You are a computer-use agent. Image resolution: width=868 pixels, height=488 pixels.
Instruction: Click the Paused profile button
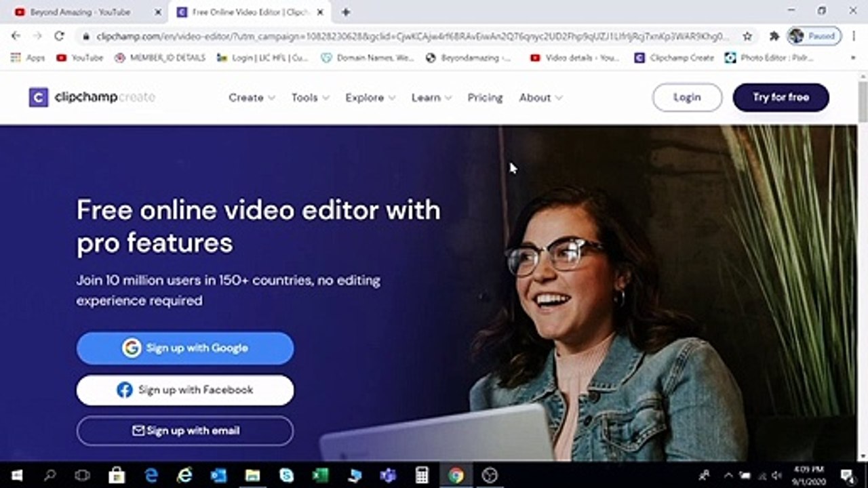click(x=814, y=36)
